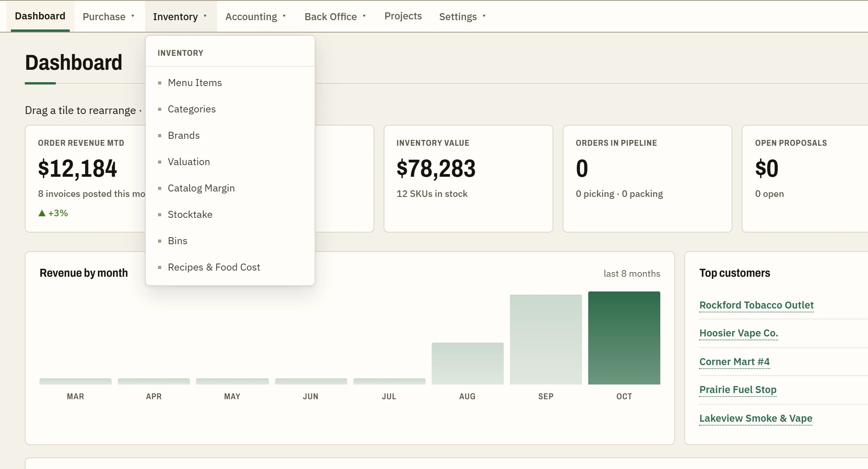Click the 'Top customers' heading

point(735,273)
